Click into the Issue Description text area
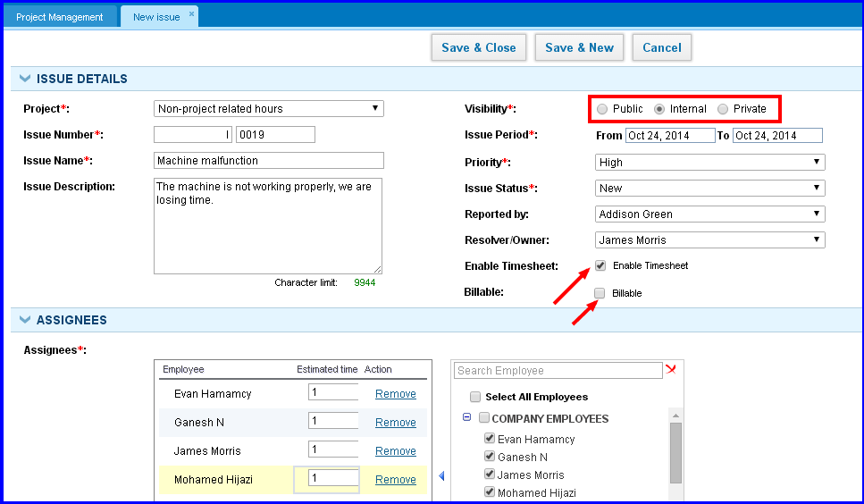864x504 pixels. tap(268, 226)
